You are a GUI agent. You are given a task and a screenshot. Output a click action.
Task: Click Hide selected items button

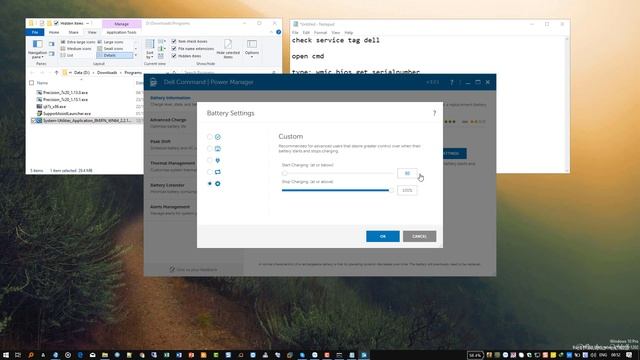click(228, 49)
